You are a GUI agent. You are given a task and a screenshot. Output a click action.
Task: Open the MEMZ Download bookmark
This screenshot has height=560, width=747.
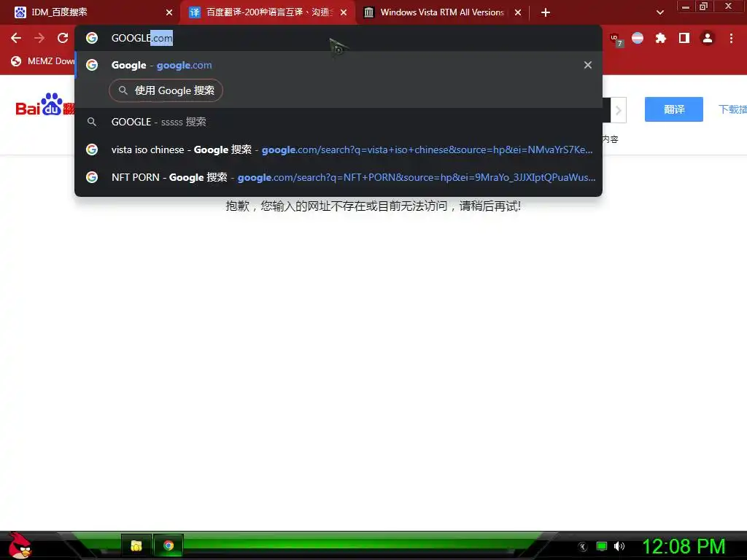(x=43, y=61)
